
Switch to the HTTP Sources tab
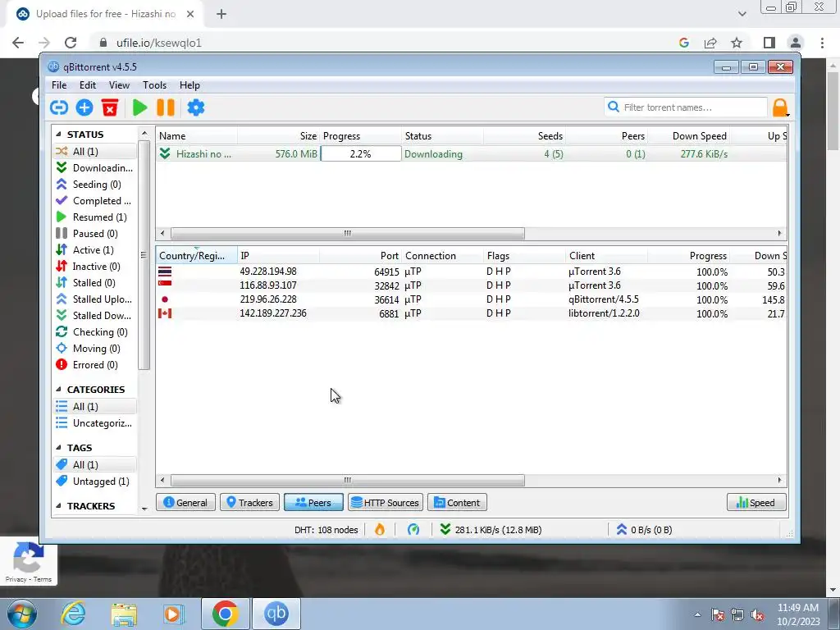tap(386, 503)
